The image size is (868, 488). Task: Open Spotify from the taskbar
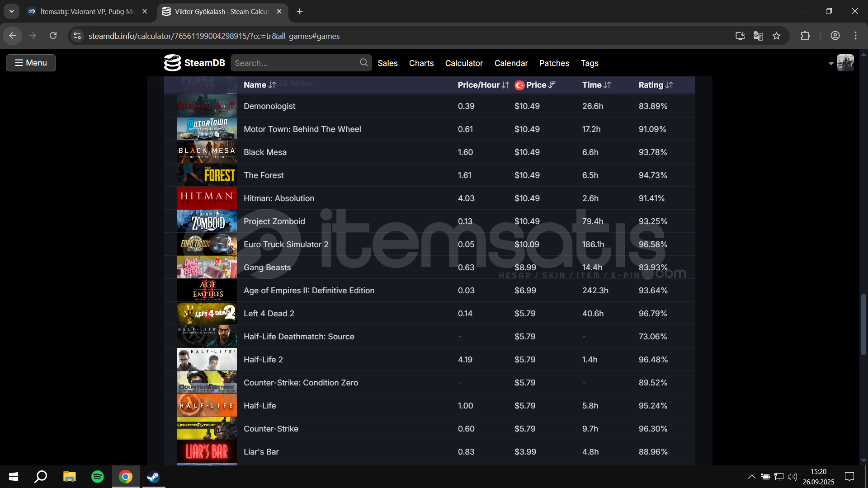pyautogui.click(x=97, y=477)
